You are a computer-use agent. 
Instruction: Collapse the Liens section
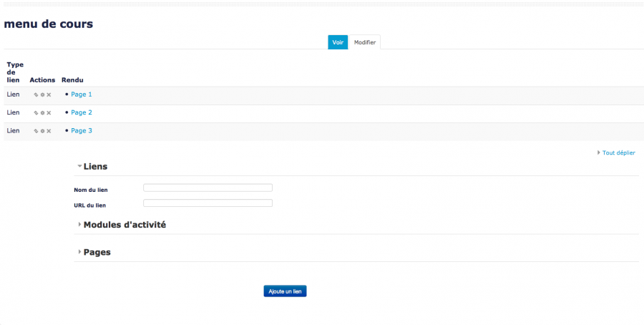click(x=94, y=166)
